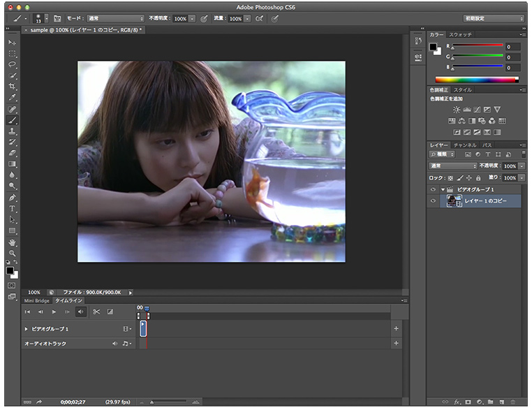This screenshot has height=410, width=532.
Task: Switch to the スウォッチ tab
Action: click(x=460, y=35)
